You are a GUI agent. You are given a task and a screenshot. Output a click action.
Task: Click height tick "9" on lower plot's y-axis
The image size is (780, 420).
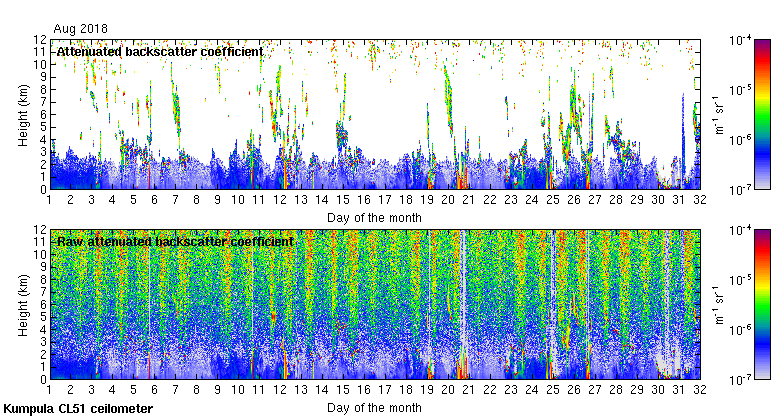[x=43, y=267]
